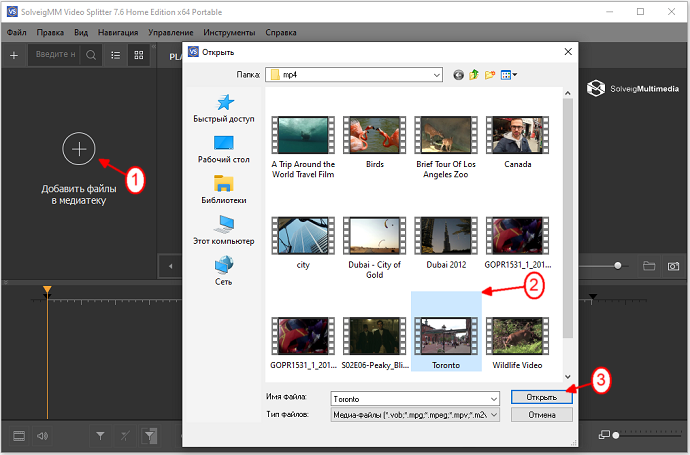Click the highlighted filter funnel icon
Viewport: 690px width, 455px height.
pos(150,436)
